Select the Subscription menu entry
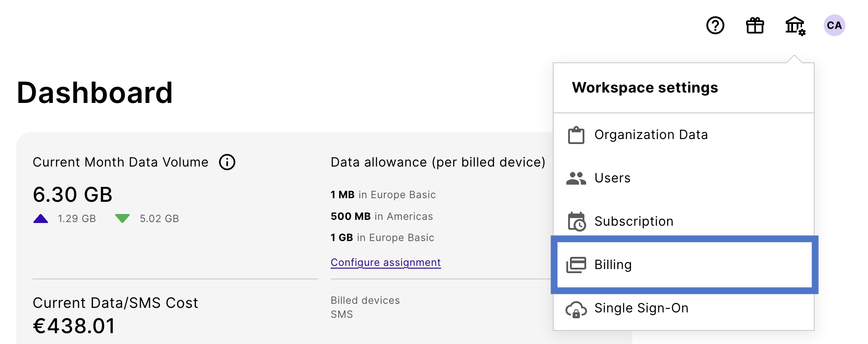Image resolution: width=868 pixels, height=344 pixels. pyautogui.click(x=633, y=221)
